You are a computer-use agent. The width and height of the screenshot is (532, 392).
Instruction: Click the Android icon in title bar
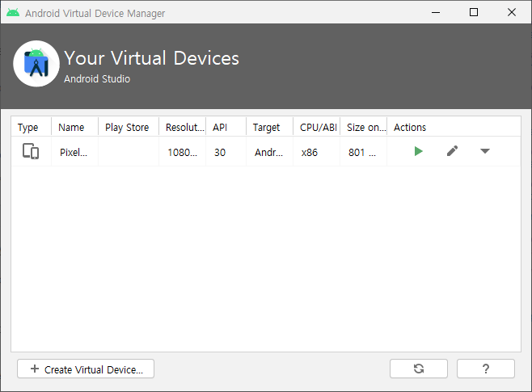point(13,13)
